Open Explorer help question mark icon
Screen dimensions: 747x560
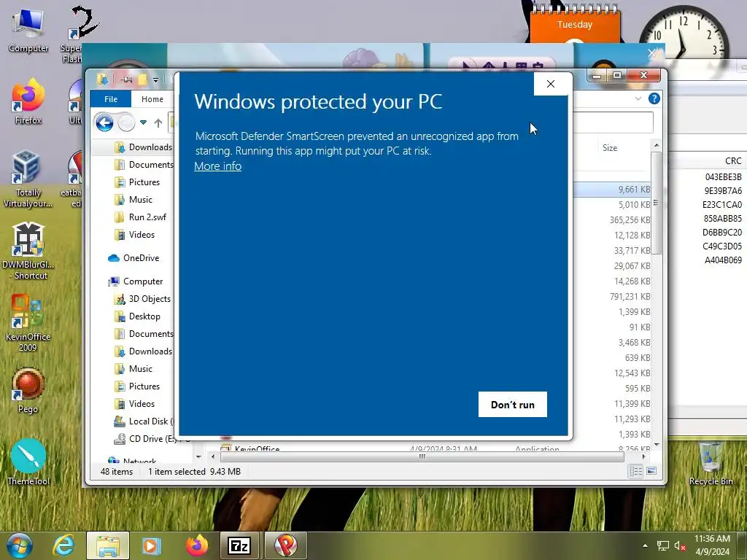654,98
